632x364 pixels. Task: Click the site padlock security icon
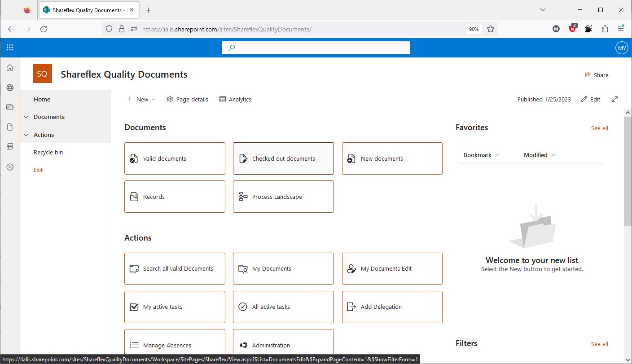pos(121,29)
